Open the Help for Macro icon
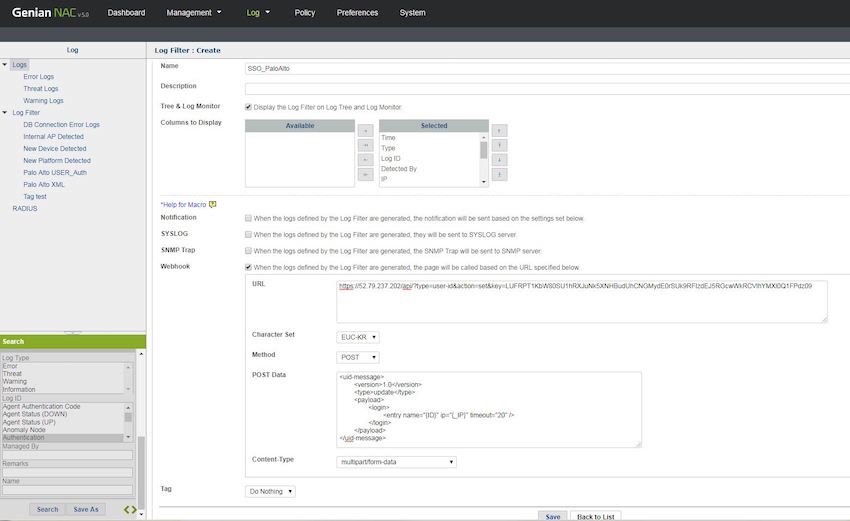 [x=212, y=204]
